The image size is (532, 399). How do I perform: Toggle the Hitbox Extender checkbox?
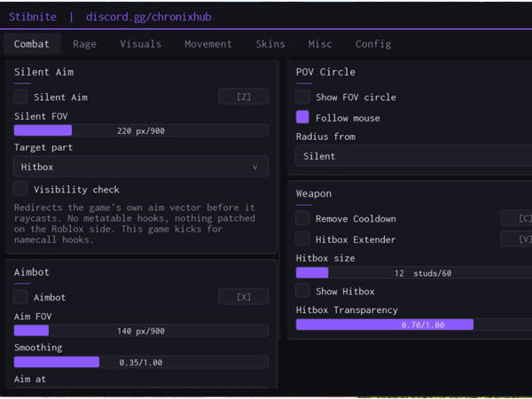click(x=302, y=239)
